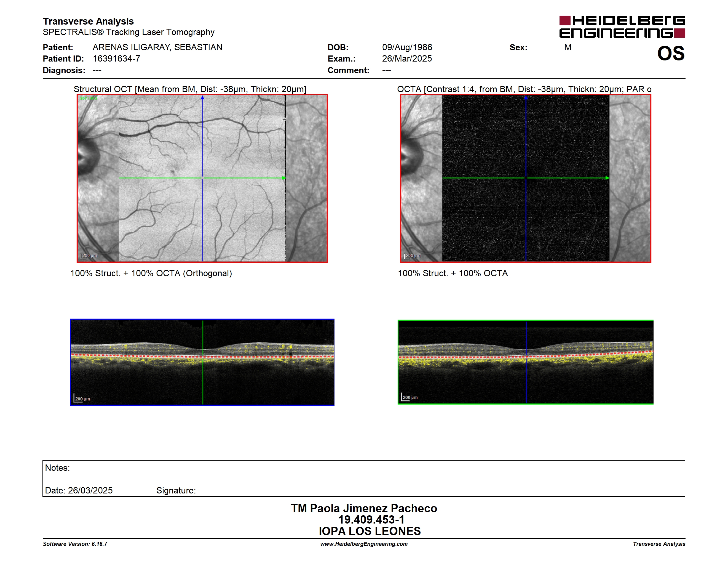Click patient ID 16391634-7
The height and width of the screenshot is (563, 728).
coord(116,58)
